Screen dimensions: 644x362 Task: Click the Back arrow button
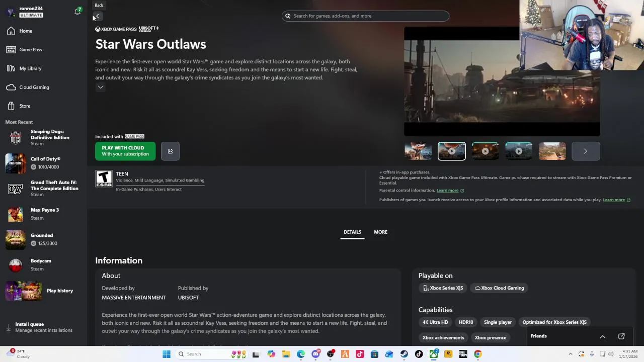click(x=98, y=17)
